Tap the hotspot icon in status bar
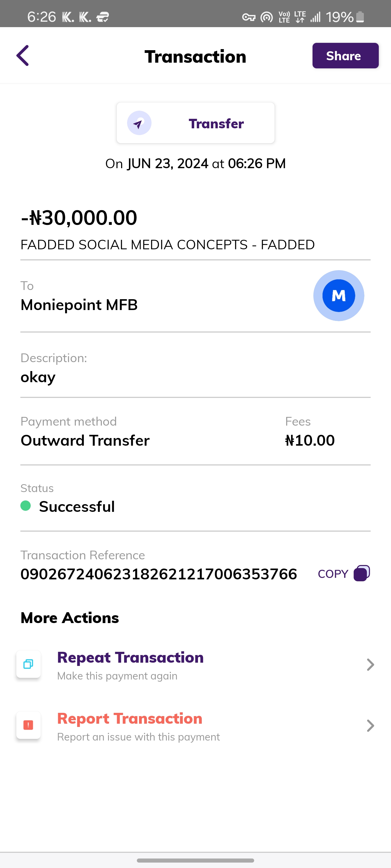This screenshot has width=391, height=868. (267, 17)
